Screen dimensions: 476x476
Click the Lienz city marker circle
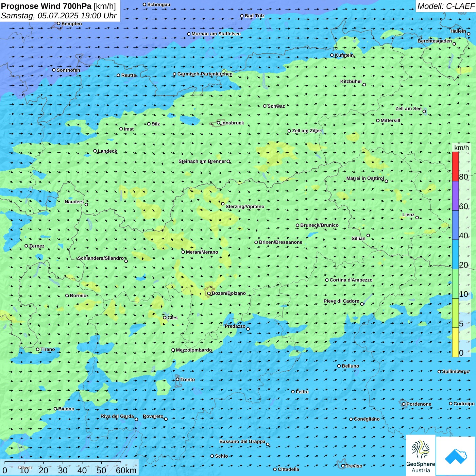click(x=417, y=218)
